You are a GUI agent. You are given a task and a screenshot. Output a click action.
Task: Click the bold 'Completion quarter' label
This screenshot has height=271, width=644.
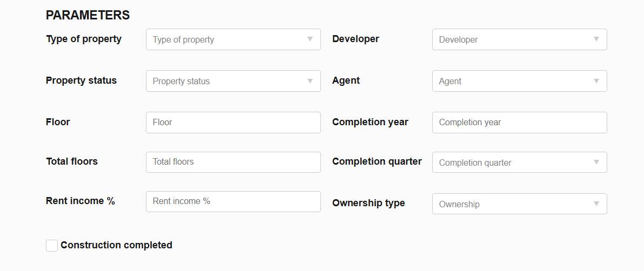[x=377, y=161]
